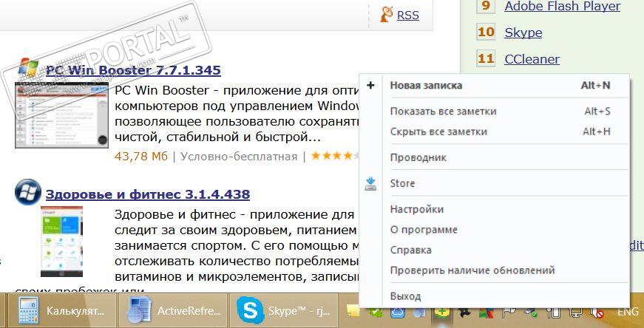Click the rank number 9 badge
The width and height of the screenshot is (644, 328).
tap(486, 6)
